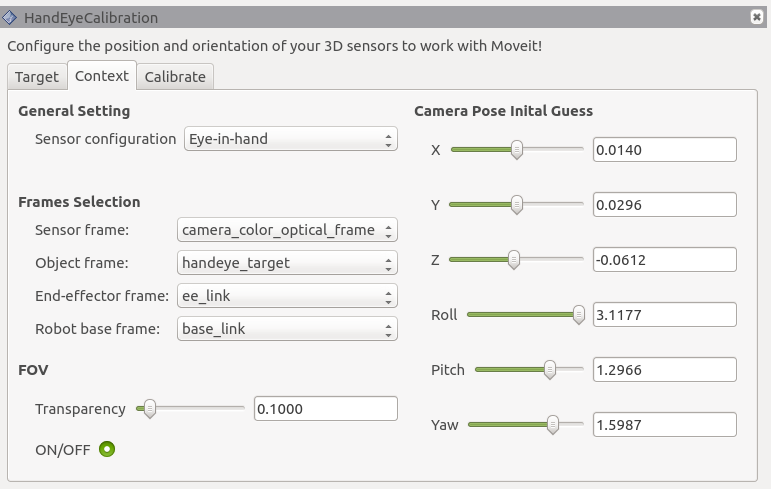The height and width of the screenshot is (489, 771).
Task: Click the Pitch slider handle
Action: tap(549, 369)
